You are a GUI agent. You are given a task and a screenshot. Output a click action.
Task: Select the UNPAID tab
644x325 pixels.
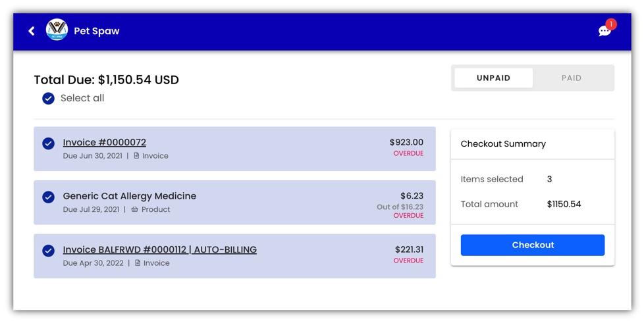point(494,78)
